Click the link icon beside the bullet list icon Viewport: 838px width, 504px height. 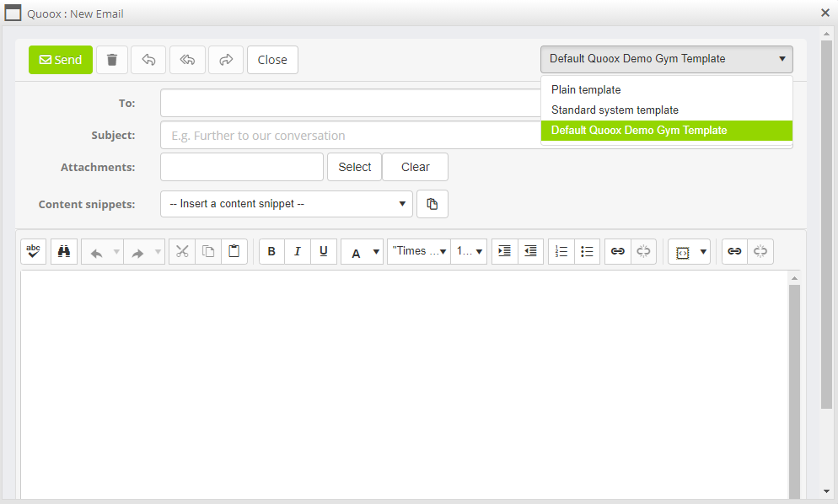(618, 251)
